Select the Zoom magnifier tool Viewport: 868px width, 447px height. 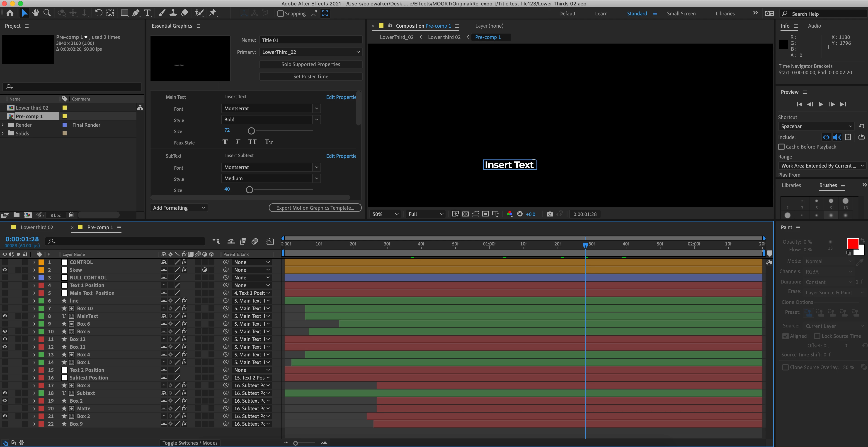[x=47, y=13]
